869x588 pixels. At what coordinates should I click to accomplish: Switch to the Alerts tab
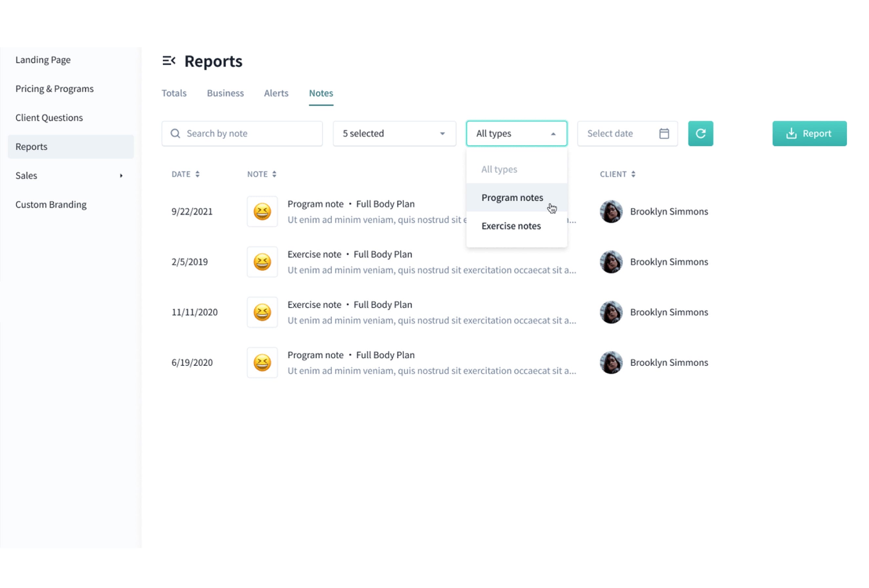click(x=276, y=93)
